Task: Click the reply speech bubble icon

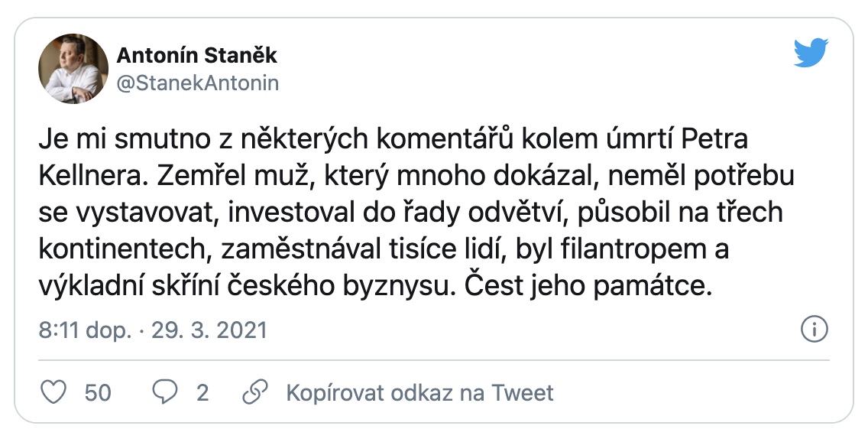Action: (x=164, y=393)
